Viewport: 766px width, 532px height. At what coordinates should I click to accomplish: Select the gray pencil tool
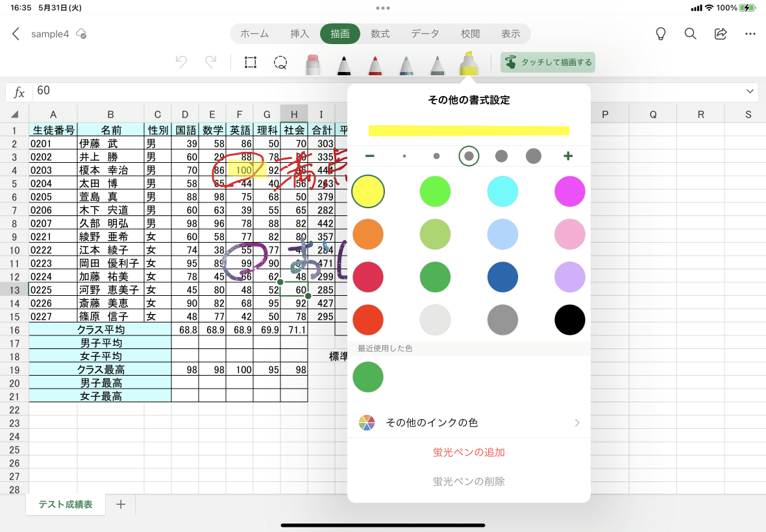point(438,65)
